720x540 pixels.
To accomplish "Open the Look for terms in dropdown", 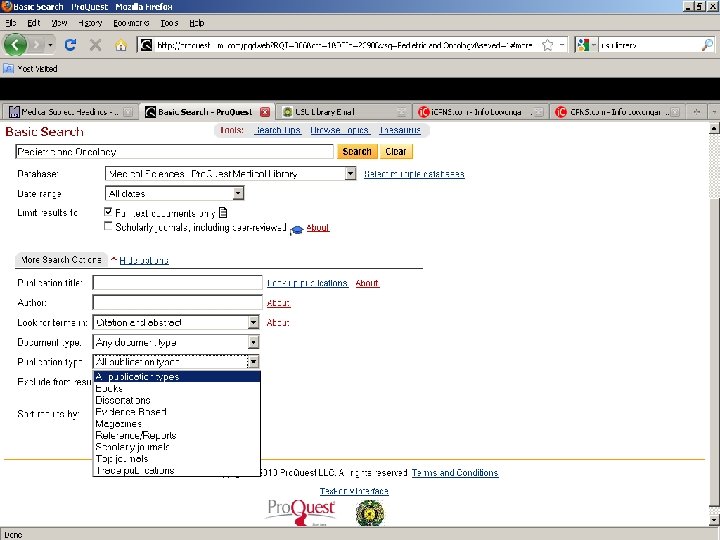I will (x=253, y=322).
